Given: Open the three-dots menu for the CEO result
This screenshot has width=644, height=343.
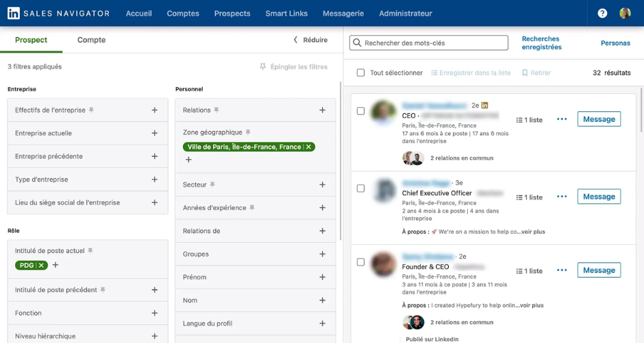Looking at the screenshot, I should coord(562,119).
